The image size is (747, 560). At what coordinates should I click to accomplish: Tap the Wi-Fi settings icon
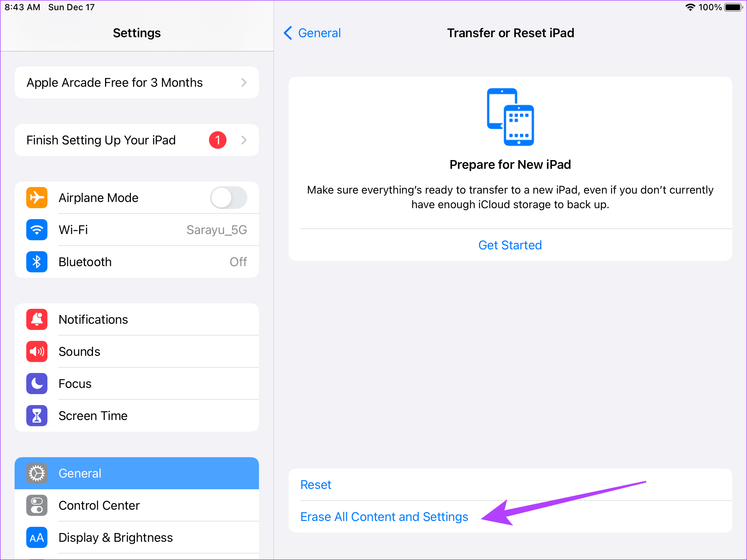tap(36, 229)
